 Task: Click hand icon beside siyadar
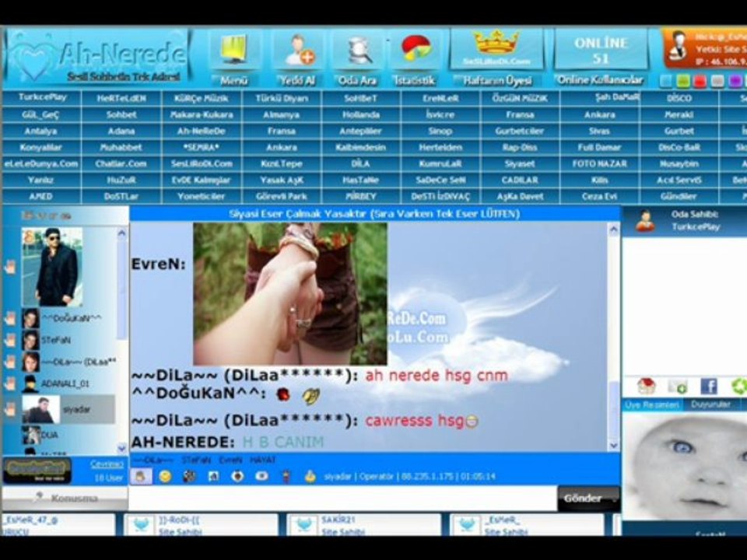tap(10, 409)
